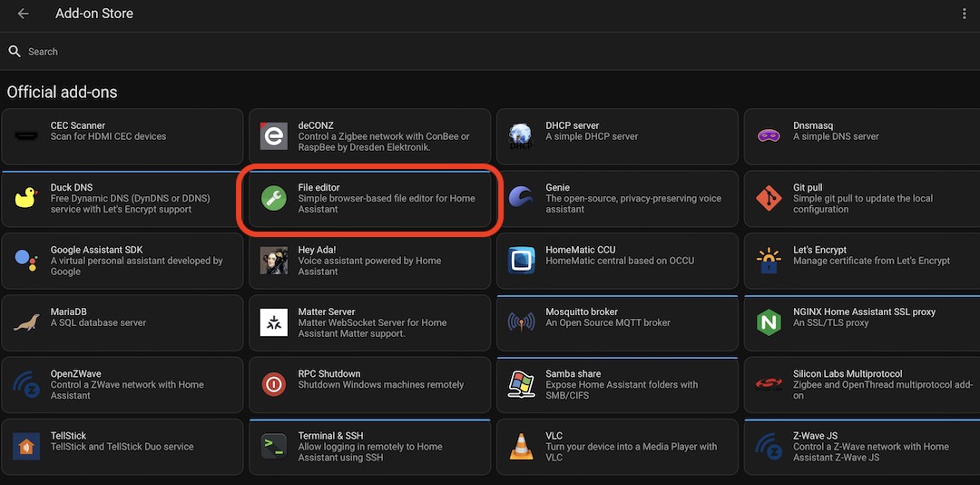The height and width of the screenshot is (485, 980).
Task: Click the Genie wave icon
Action: pyautogui.click(x=521, y=198)
